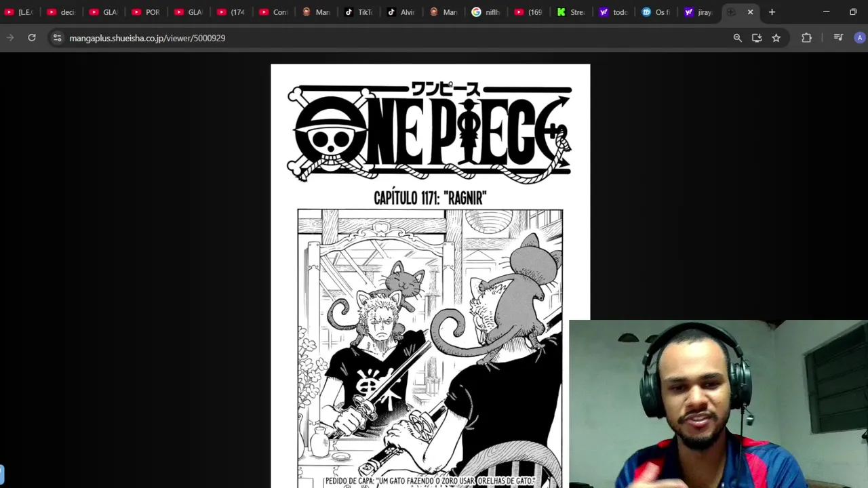
Task: Open the Extensions puzzle icon
Action: tap(806, 38)
